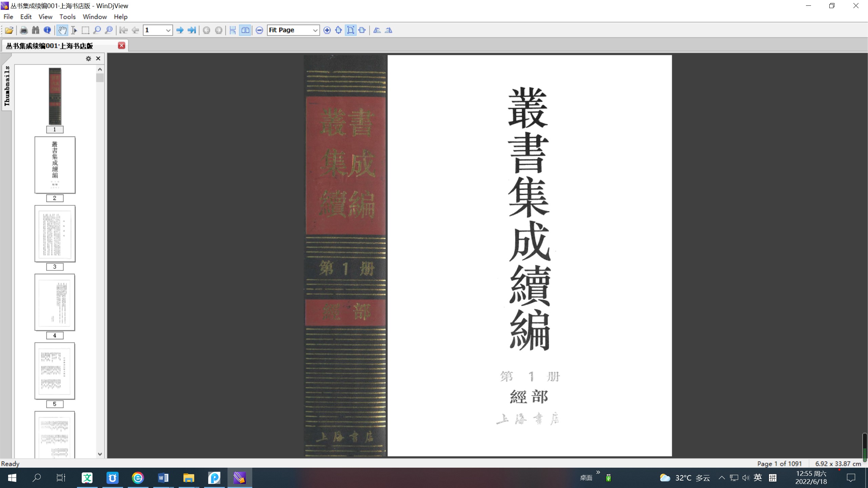Click Page 1 of 1091 in status bar
This screenshot has height=488, width=868.
(x=779, y=464)
